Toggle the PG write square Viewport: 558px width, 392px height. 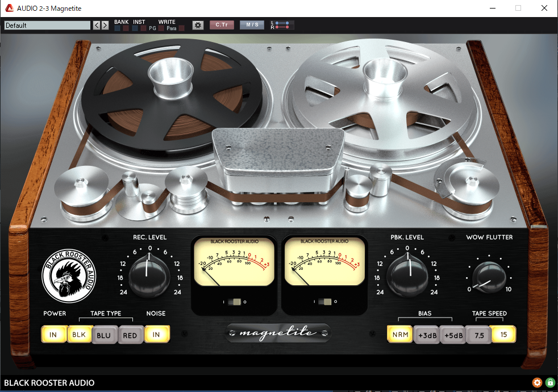(161, 28)
